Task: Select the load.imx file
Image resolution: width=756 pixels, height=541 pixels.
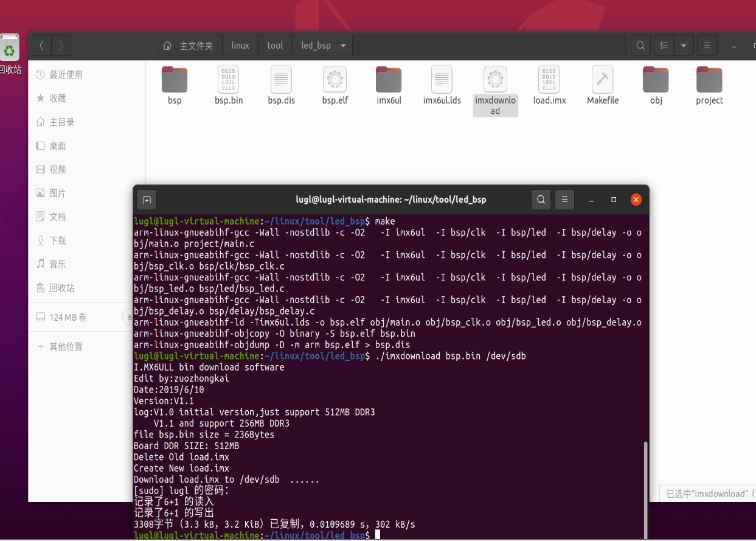Action: (549, 80)
